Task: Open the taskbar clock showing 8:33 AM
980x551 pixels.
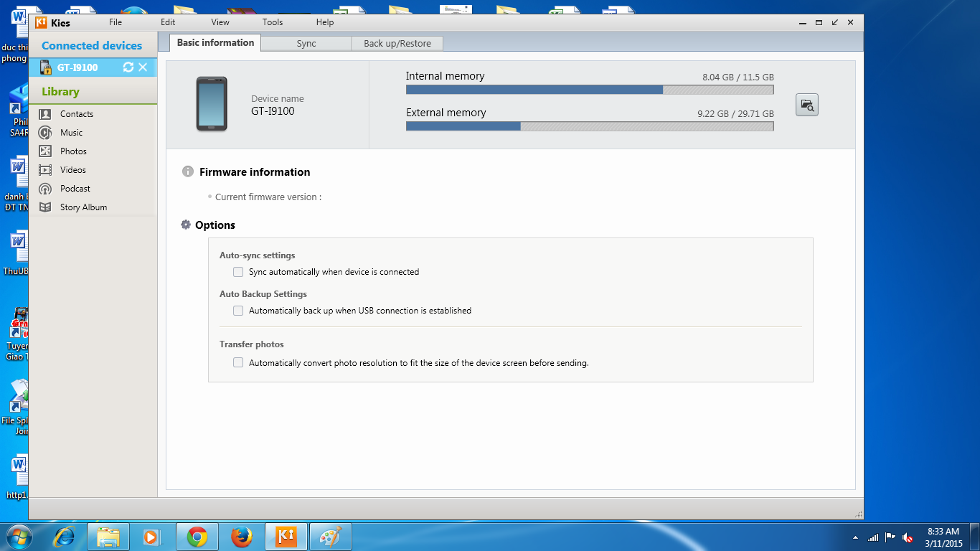Action: (943, 537)
